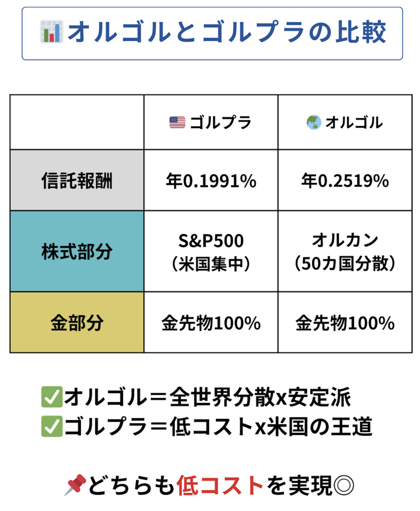Click the 年0.2519% fee cell
The width and height of the screenshot is (420, 511).
(345, 180)
